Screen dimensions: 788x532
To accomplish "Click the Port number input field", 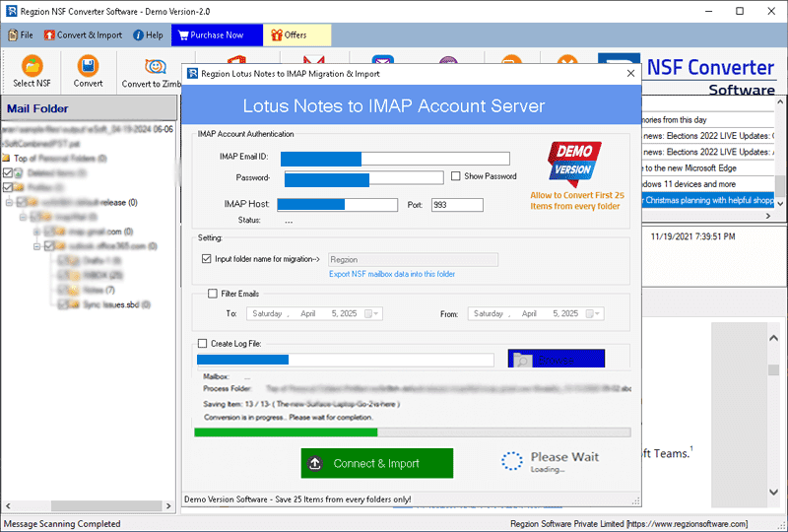I will [x=456, y=205].
